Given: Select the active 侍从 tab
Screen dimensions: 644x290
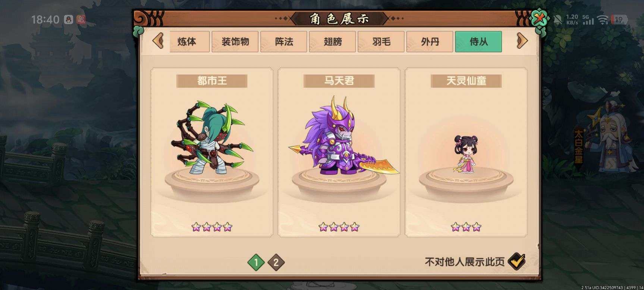Looking at the screenshot, I should tap(478, 41).
